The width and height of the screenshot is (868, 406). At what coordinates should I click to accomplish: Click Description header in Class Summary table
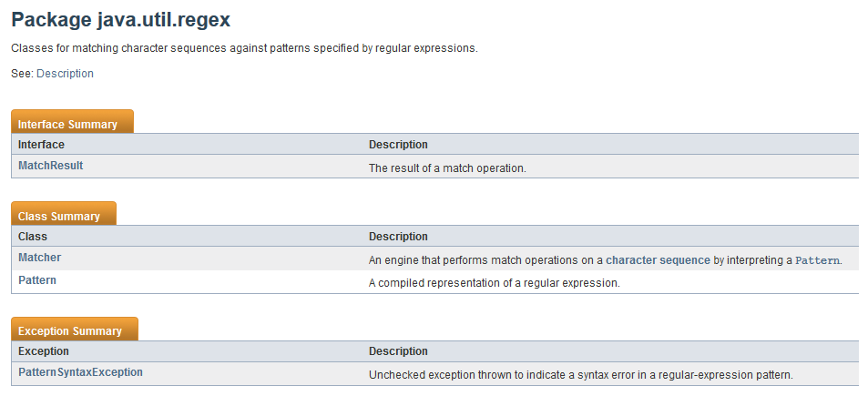(x=398, y=237)
